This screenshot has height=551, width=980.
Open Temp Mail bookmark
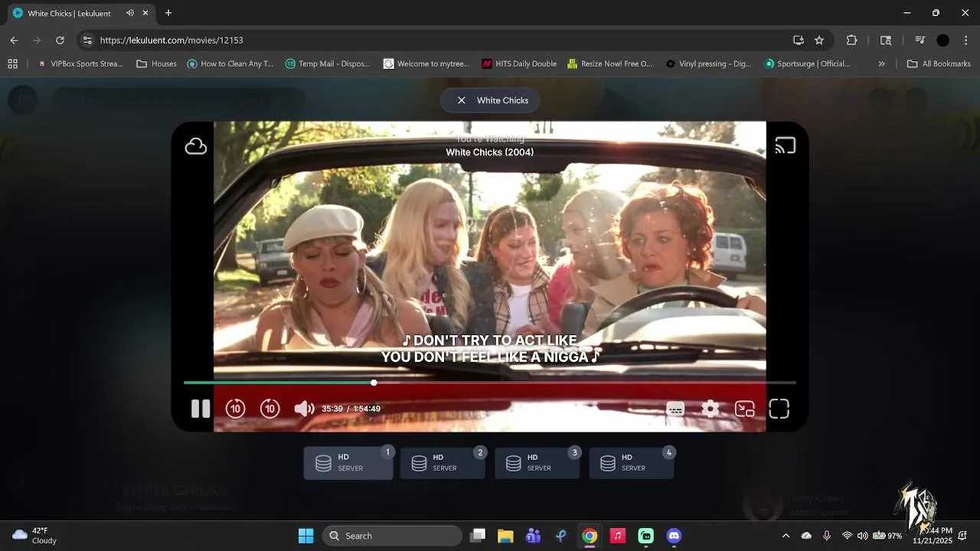(327, 64)
